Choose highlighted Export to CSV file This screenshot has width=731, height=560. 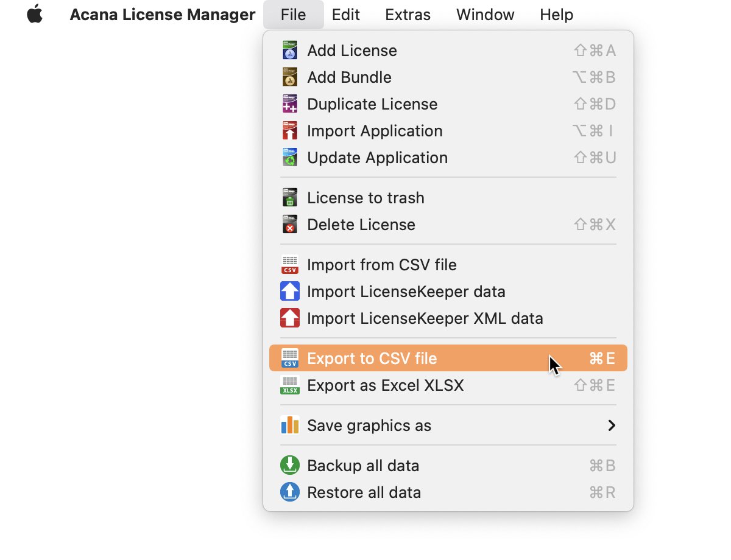tap(448, 359)
